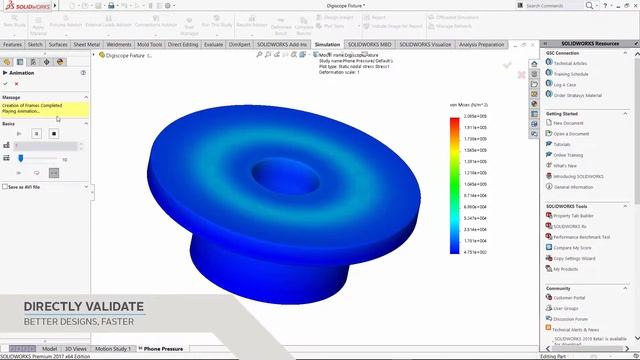640x360 pixels.
Task: Pause the animation playback
Action: [x=36, y=133]
